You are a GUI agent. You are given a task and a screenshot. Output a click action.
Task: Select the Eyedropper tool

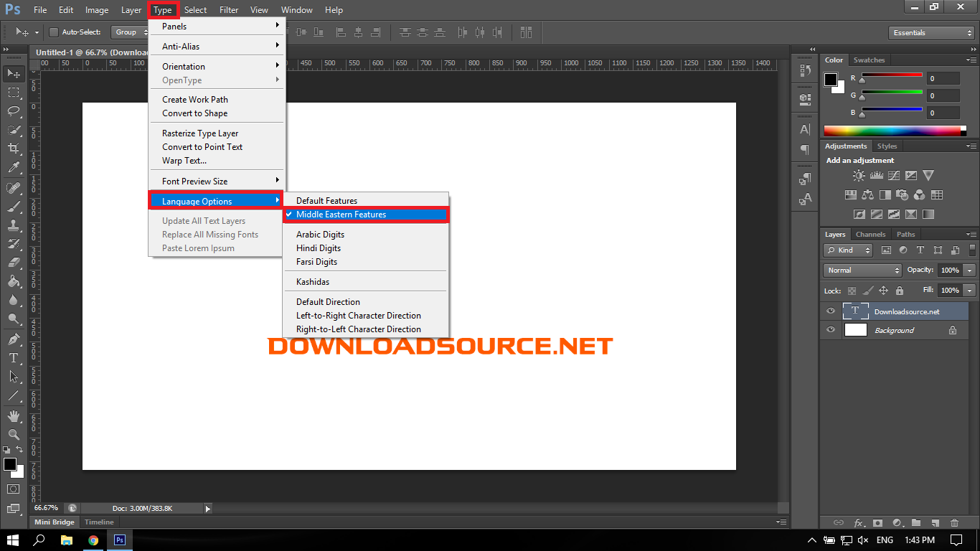click(x=14, y=168)
